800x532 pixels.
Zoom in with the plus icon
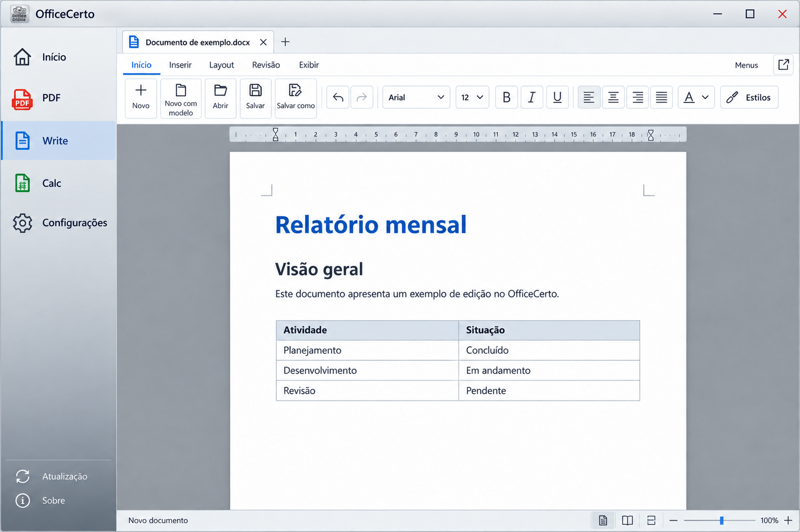point(789,520)
